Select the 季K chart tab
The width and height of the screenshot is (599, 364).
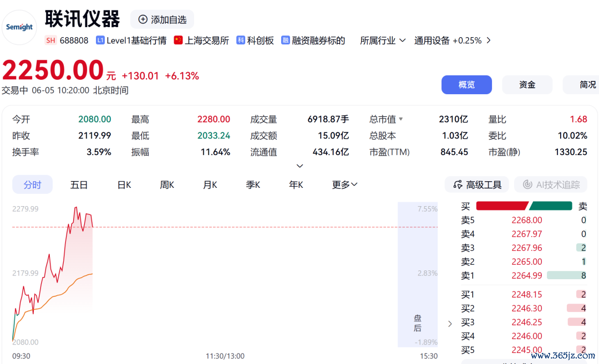coord(253,184)
